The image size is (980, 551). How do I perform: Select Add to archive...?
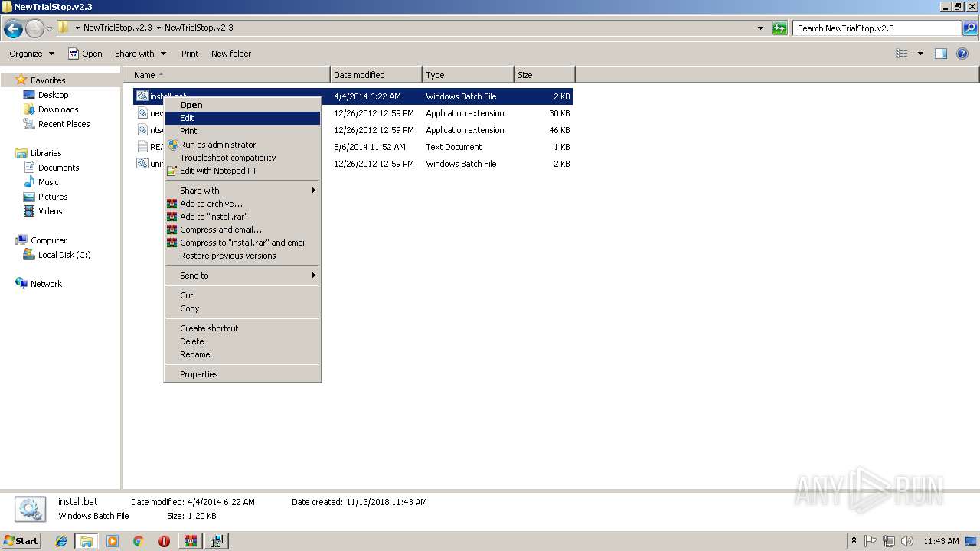[243, 204]
